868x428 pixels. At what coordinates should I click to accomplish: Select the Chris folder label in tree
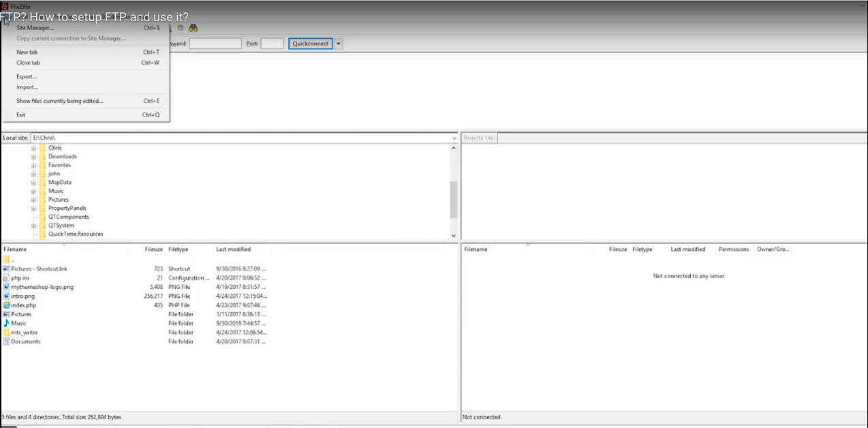coord(55,148)
